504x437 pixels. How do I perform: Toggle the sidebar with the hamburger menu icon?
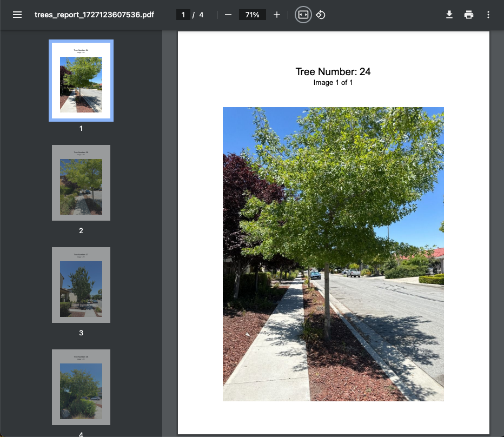point(17,15)
